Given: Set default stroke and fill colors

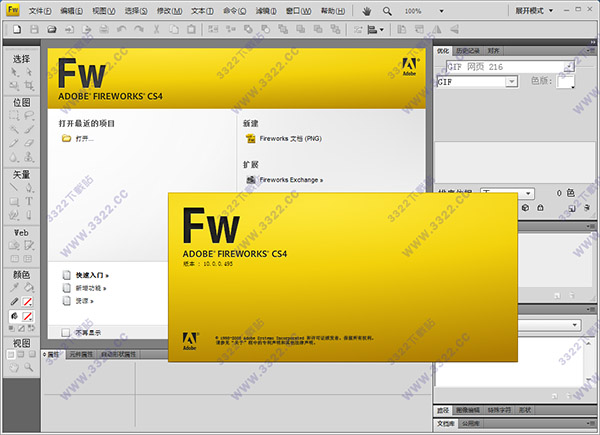Looking at the screenshot, I should [x=11, y=328].
